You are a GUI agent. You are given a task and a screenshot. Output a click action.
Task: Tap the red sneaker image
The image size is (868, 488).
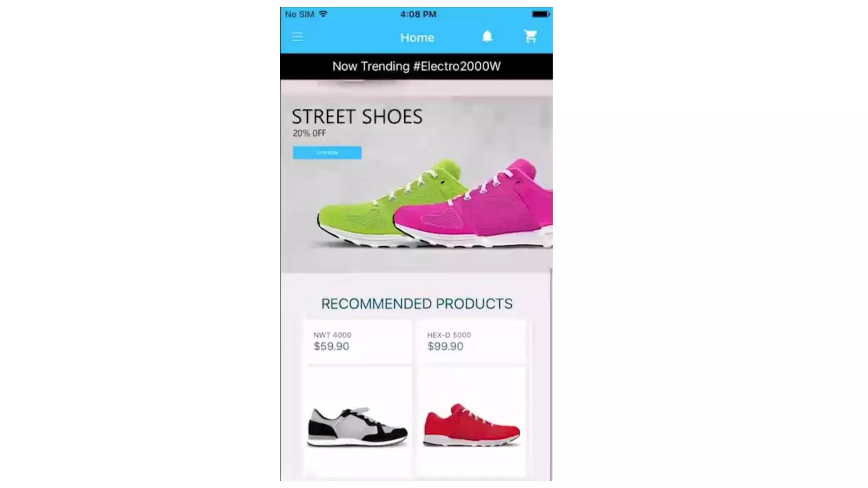tap(471, 425)
